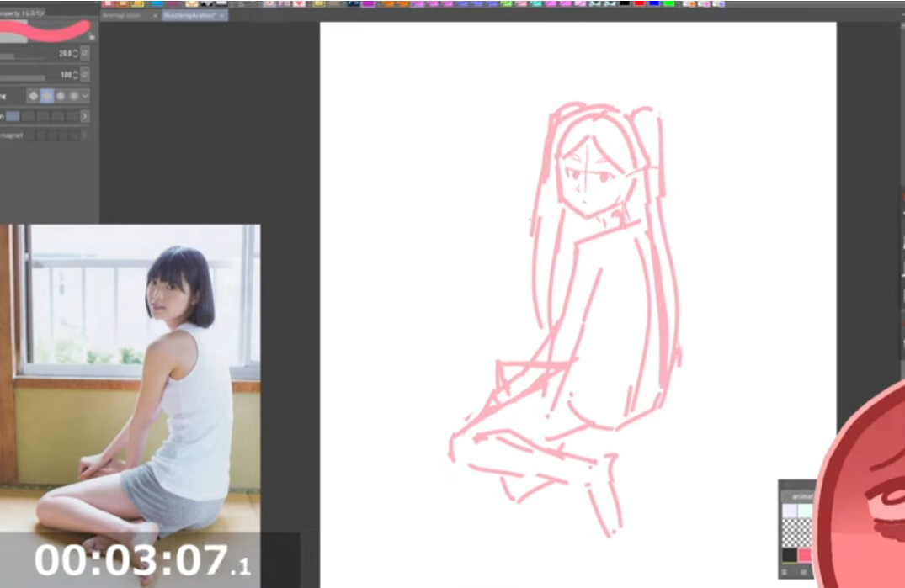Click the reference photo of seated girl
Screen dimensions: 905x588
click(130, 405)
